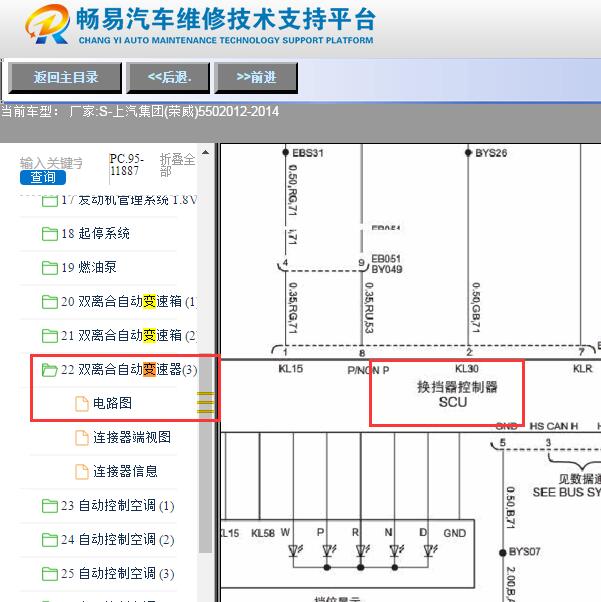Screen dimensions: 601x602
Task: Click the 返回主目录 button
Action: pos(65,78)
